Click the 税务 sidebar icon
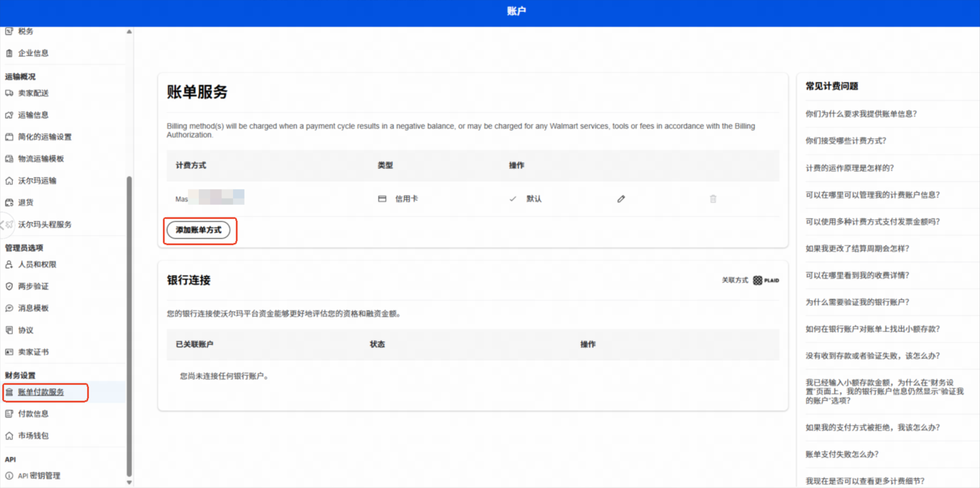 click(x=9, y=31)
